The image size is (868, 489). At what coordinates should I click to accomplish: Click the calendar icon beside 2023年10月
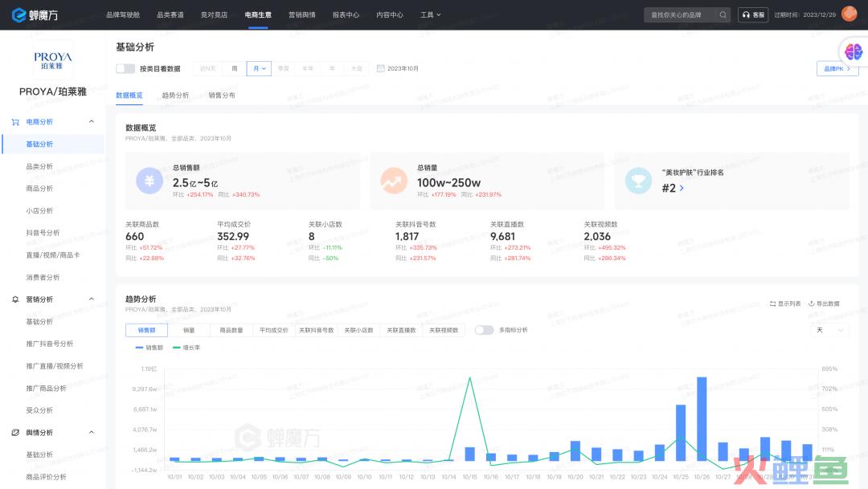(x=380, y=68)
